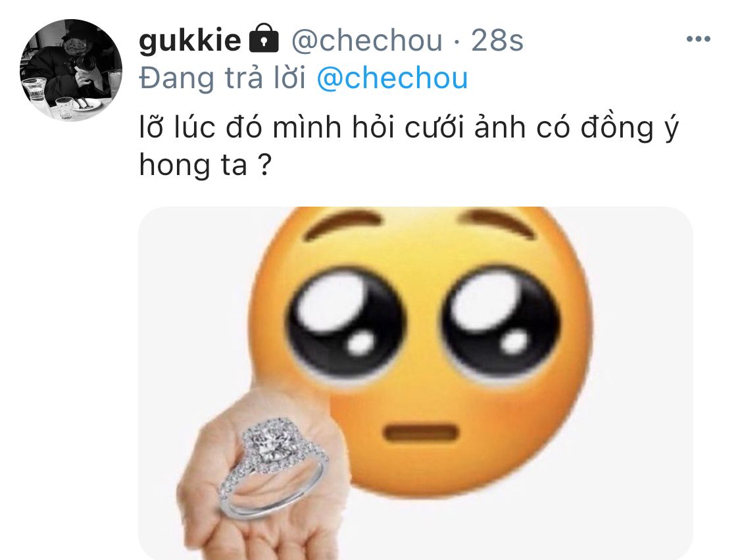Screen dimensions: 740x560
Task: Click the padlock protected-account icon
Action: [x=263, y=38]
